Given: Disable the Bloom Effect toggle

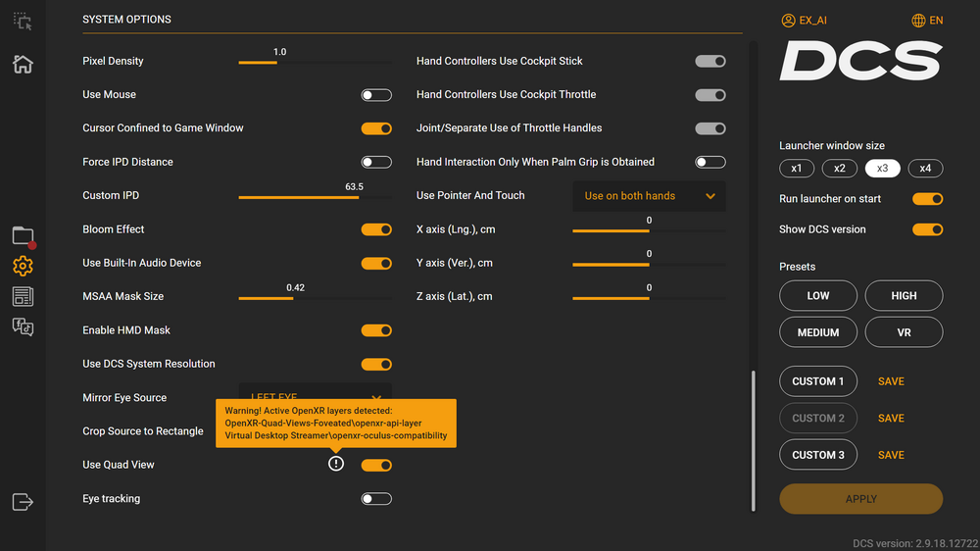Looking at the screenshot, I should click(x=376, y=229).
